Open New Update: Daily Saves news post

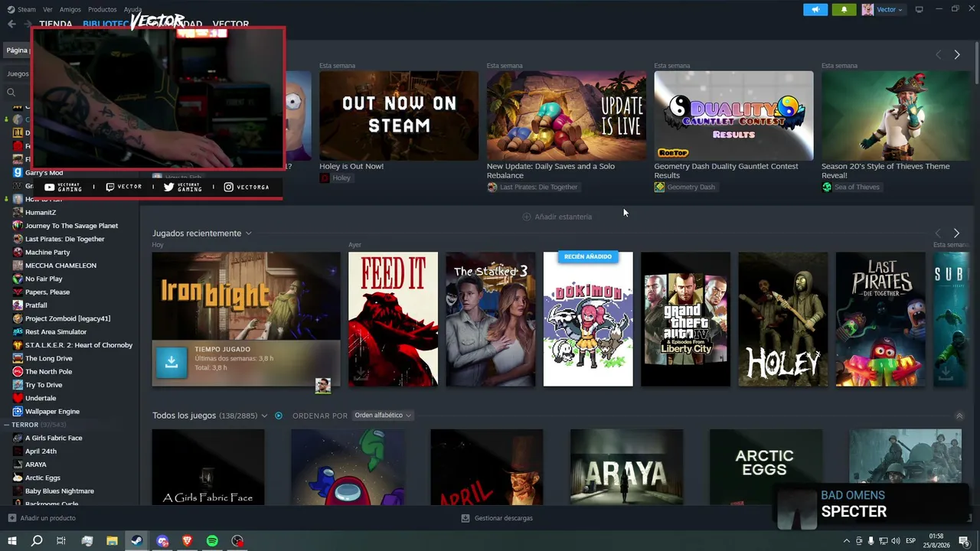[567, 116]
